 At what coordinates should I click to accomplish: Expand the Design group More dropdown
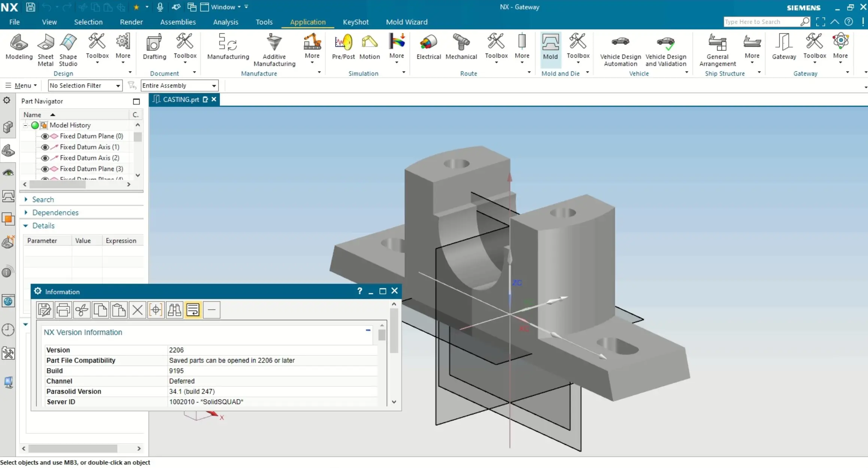[123, 49]
